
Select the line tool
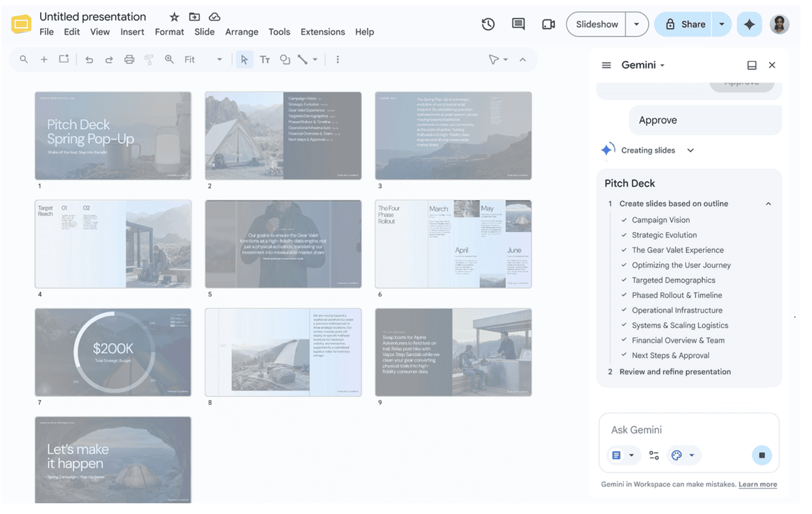[303, 59]
